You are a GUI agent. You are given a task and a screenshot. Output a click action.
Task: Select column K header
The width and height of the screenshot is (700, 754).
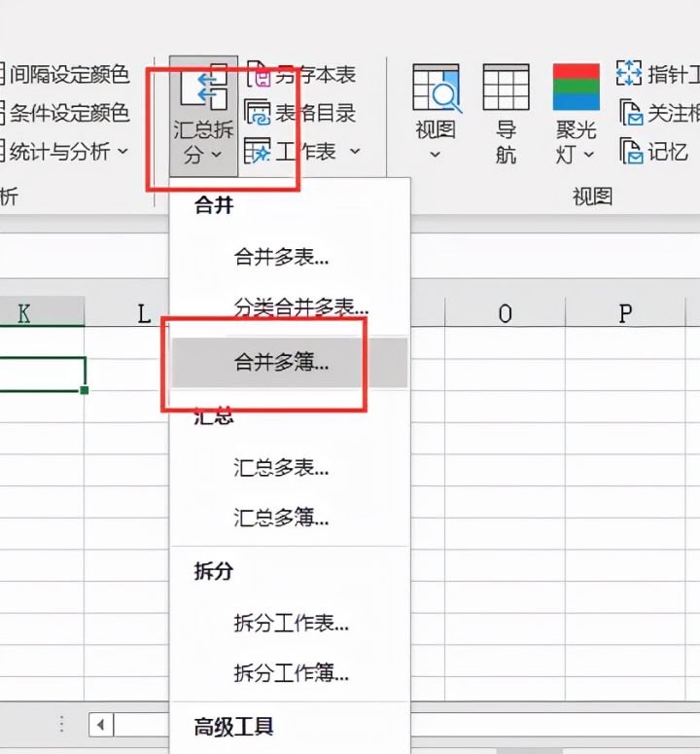(42, 313)
